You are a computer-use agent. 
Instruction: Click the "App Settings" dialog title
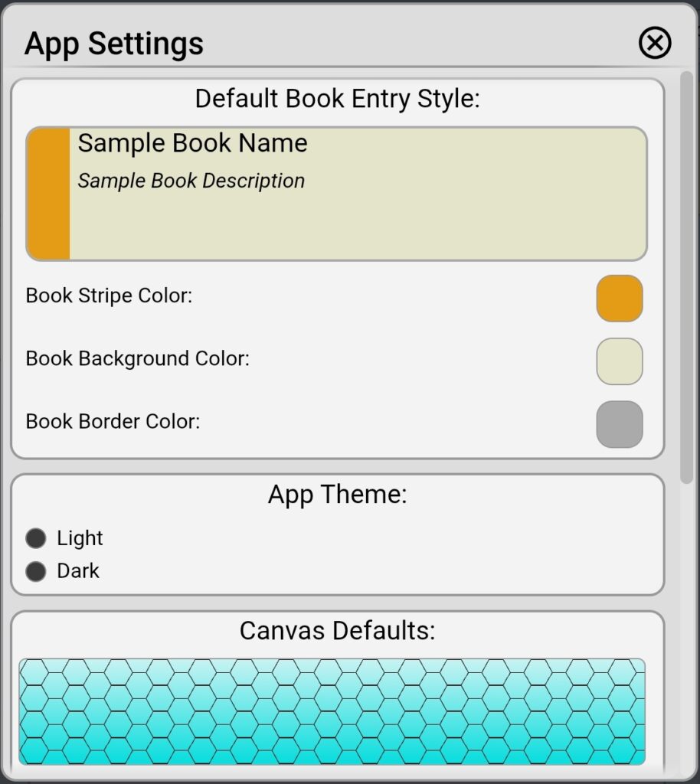[x=114, y=44]
